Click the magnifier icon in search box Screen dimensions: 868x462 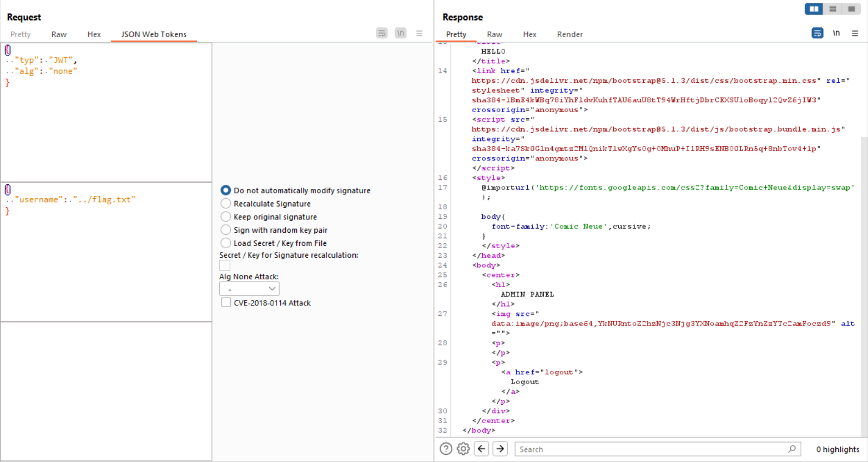792,449
